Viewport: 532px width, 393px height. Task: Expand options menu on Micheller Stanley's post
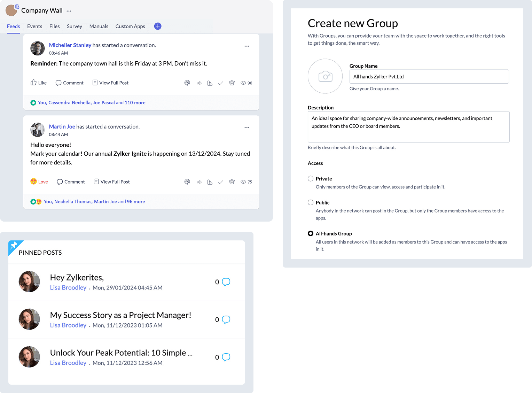coord(247,46)
